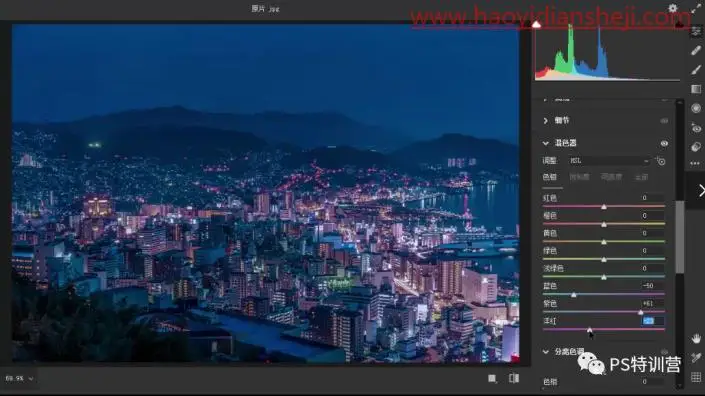Click the 浅绿色 value field

[652, 268]
